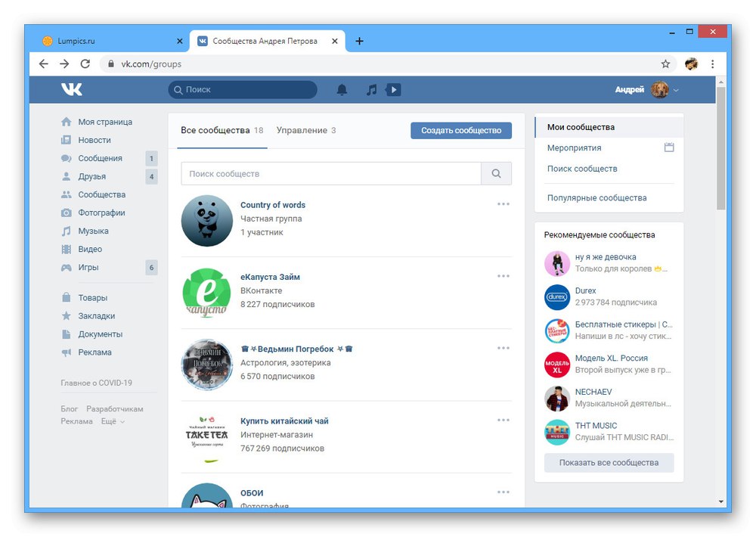The height and width of the screenshot is (537, 756).
Task: Open options dots for еКапуста Займ
Action: tap(503, 276)
